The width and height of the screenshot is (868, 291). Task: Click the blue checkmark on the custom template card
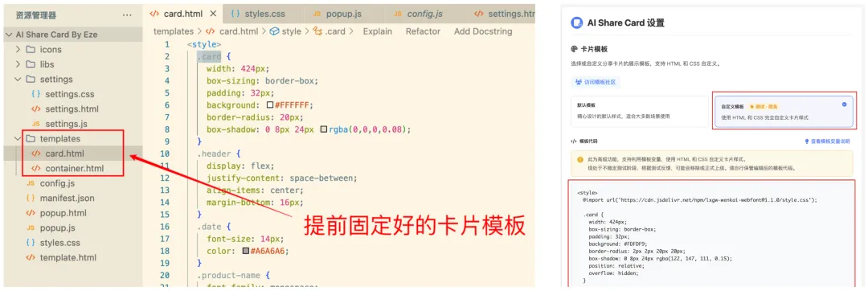coord(844,104)
